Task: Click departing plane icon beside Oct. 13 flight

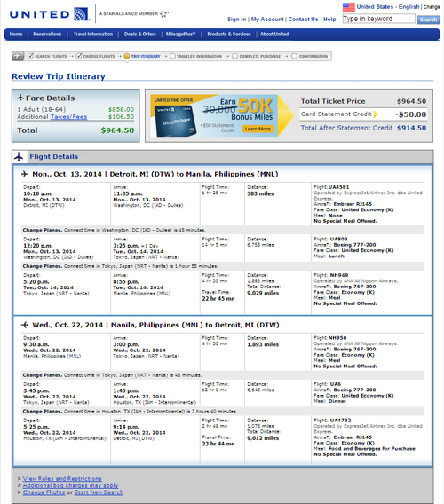Action: [25, 174]
